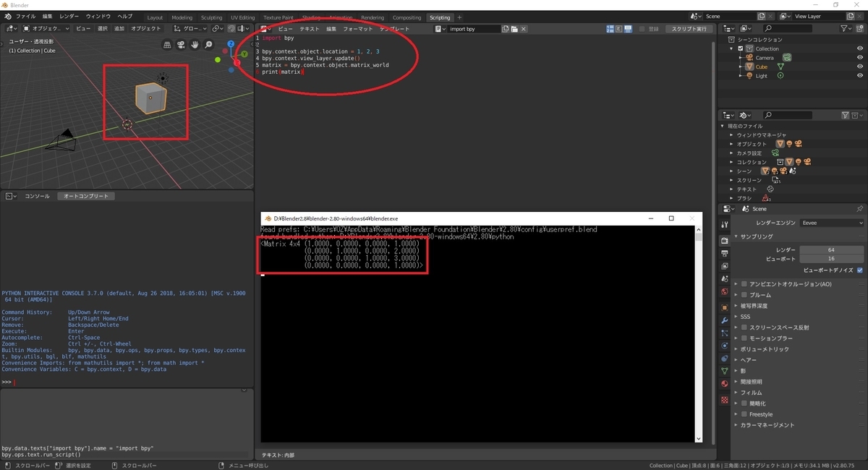Open the レンダー menu
Viewport: 868px width, 470px height.
point(69,16)
